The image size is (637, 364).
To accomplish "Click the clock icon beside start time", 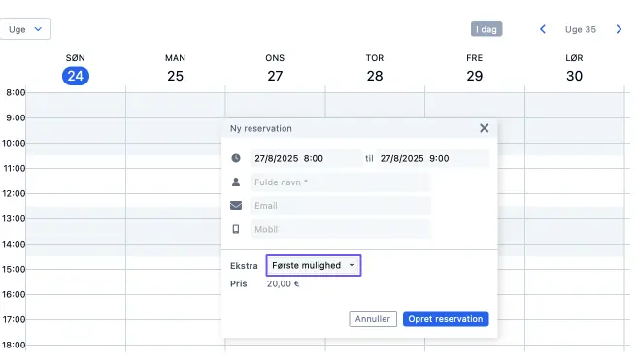I will click(x=236, y=158).
